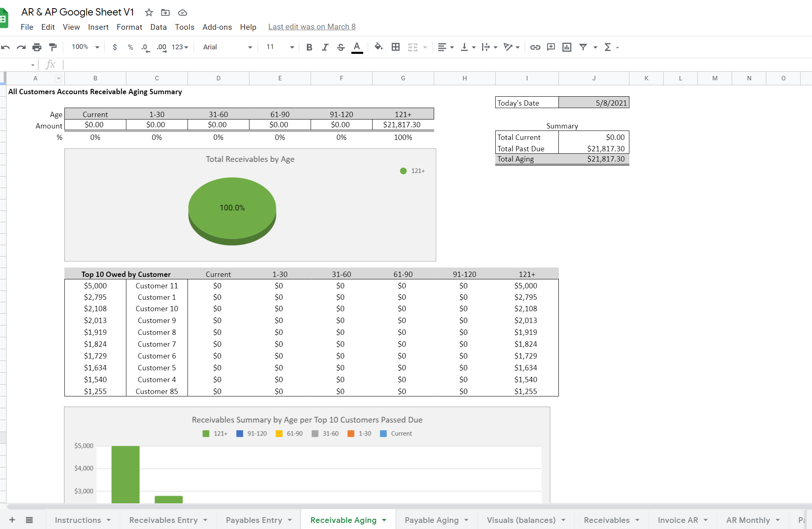Screen dimensions: 812x529
Task: Open horizontal align dropdown
Action: click(446, 47)
